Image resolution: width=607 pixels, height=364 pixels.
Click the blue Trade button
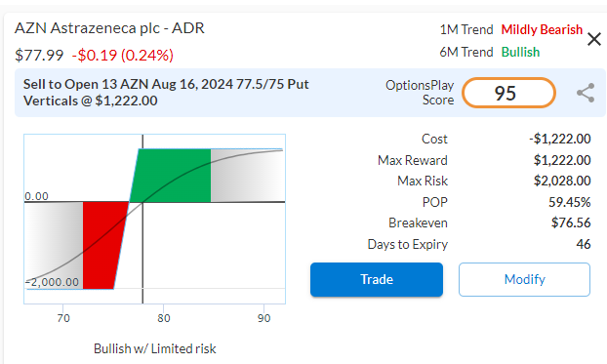pos(377,279)
